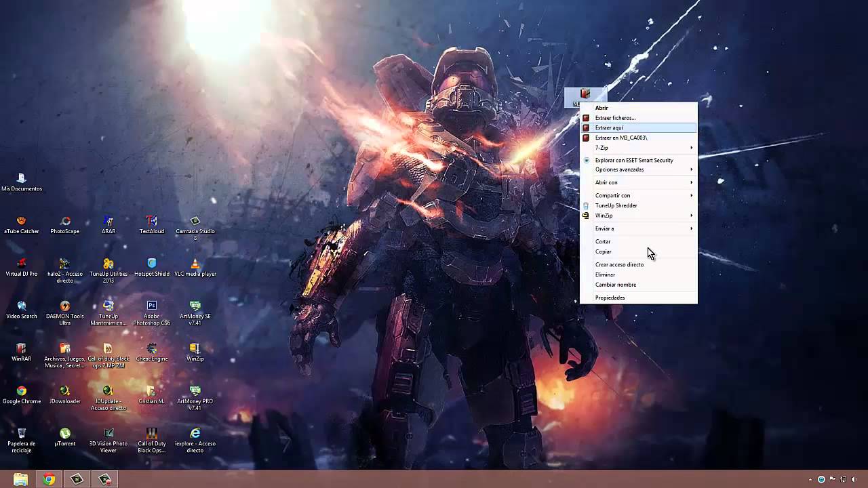Select the PhotoScape desktop shortcut
Screen dimensions: 868x488
[65, 224]
